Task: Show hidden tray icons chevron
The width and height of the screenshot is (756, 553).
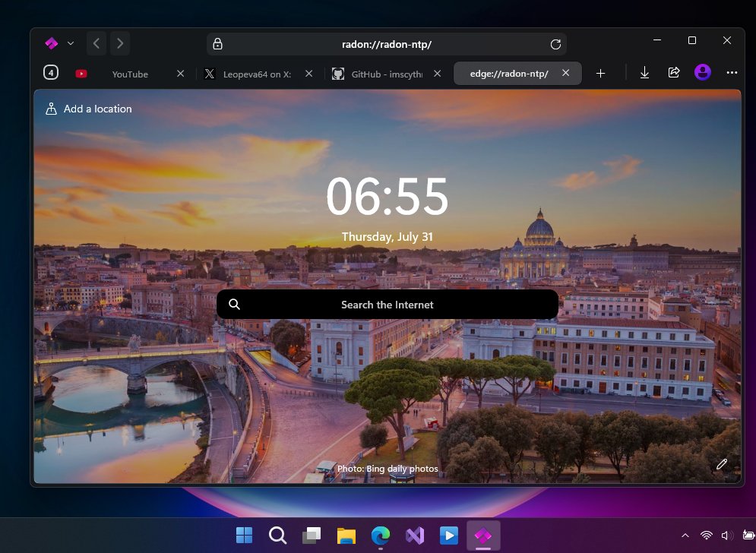Action: coord(685,536)
